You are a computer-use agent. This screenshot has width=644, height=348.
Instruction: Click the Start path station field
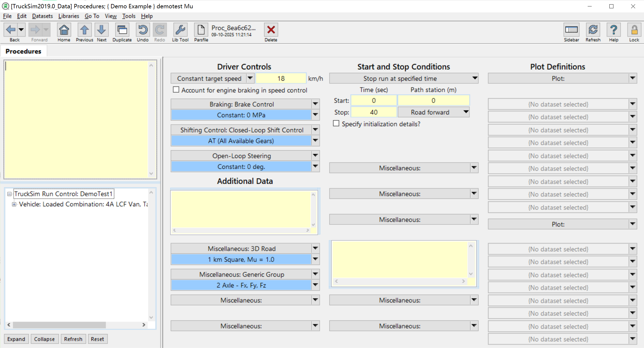(433, 100)
